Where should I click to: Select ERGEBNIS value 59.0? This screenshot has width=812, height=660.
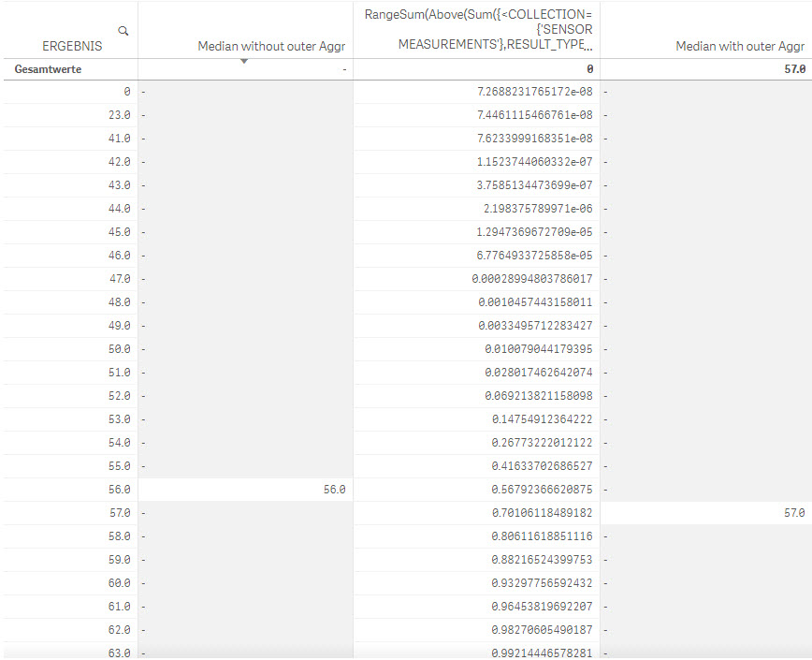[x=120, y=560]
